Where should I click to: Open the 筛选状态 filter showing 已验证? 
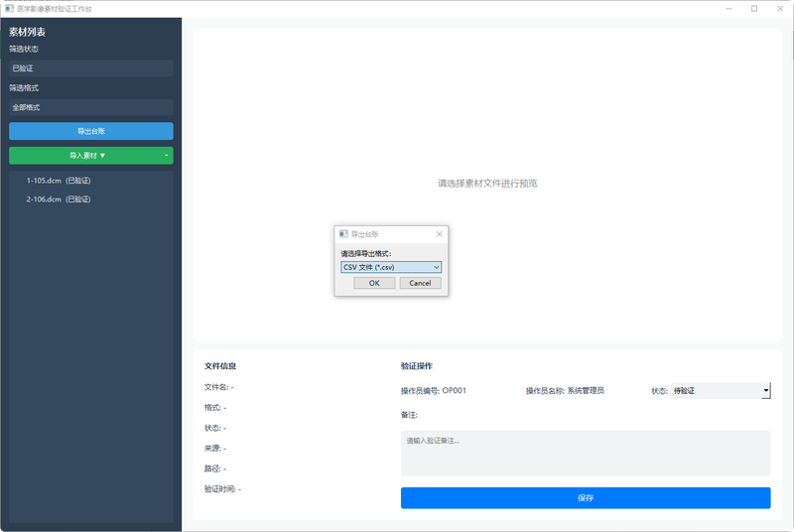point(91,68)
